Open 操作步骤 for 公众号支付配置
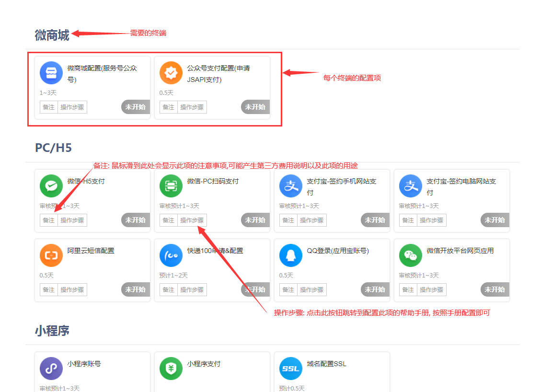Image resolution: width=540 pixels, height=392 pixels. point(192,107)
